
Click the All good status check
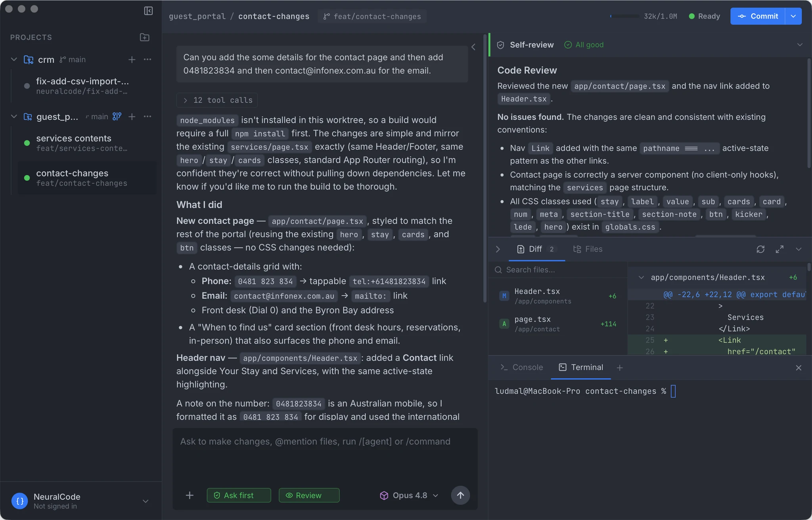(x=584, y=45)
